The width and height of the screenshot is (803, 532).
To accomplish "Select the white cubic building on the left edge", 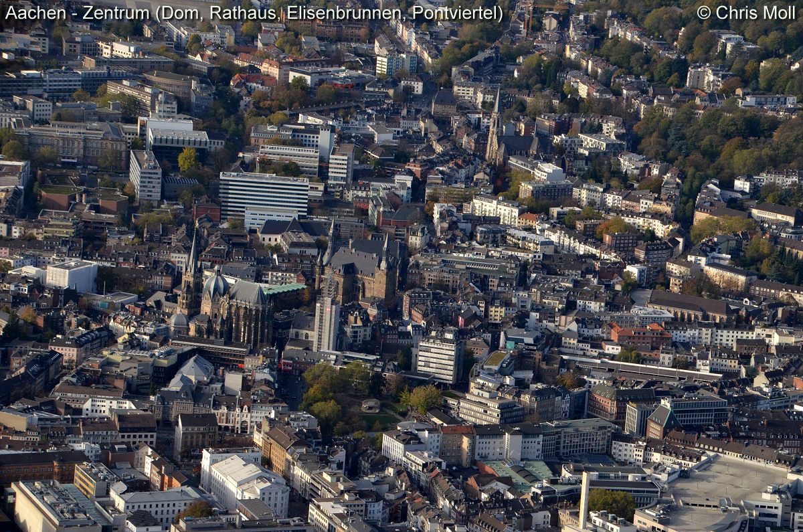I will pyautogui.click(x=72, y=275).
